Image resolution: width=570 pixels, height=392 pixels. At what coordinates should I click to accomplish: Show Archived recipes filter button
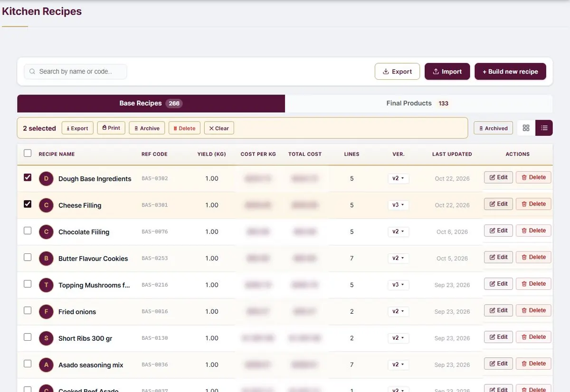493,128
